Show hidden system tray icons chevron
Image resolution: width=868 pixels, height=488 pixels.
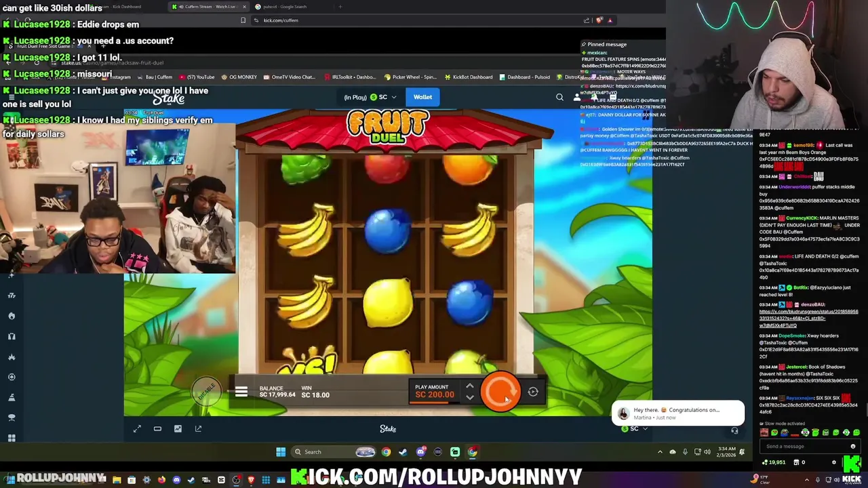tap(660, 452)
